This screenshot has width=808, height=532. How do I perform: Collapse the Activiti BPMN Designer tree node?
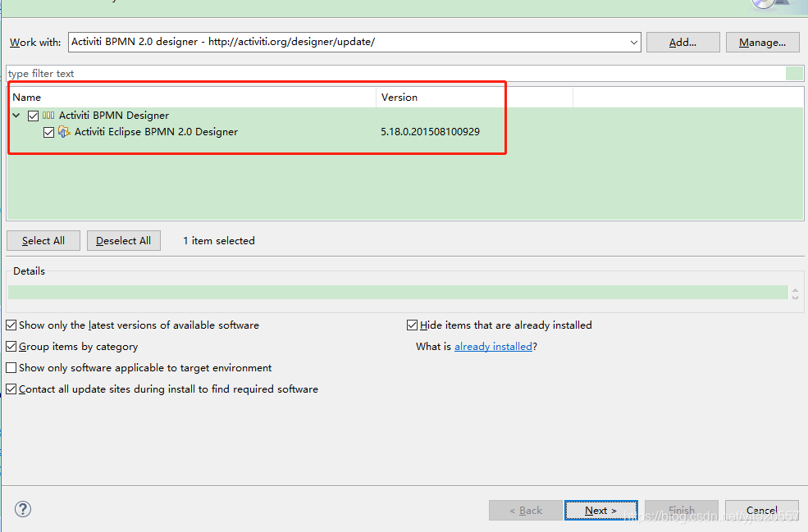16,116
